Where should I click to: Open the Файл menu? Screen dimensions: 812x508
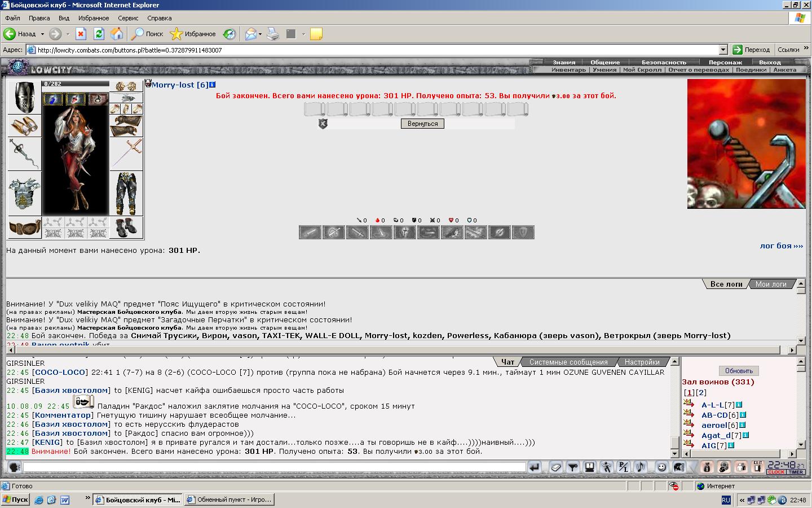click(12, 18)
